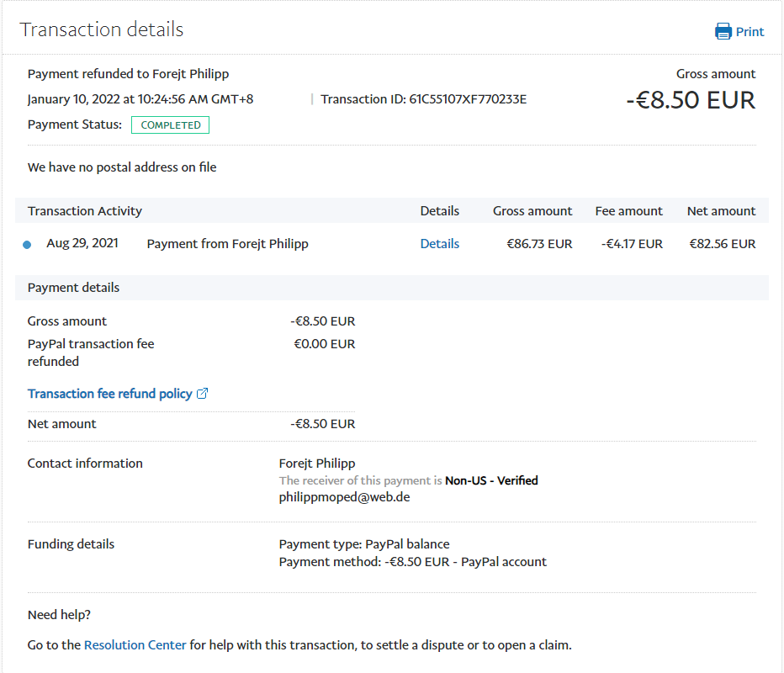Click the Non-US - Verified status text
The height and width of the screenshot is (673, 784).
[491, 480]
